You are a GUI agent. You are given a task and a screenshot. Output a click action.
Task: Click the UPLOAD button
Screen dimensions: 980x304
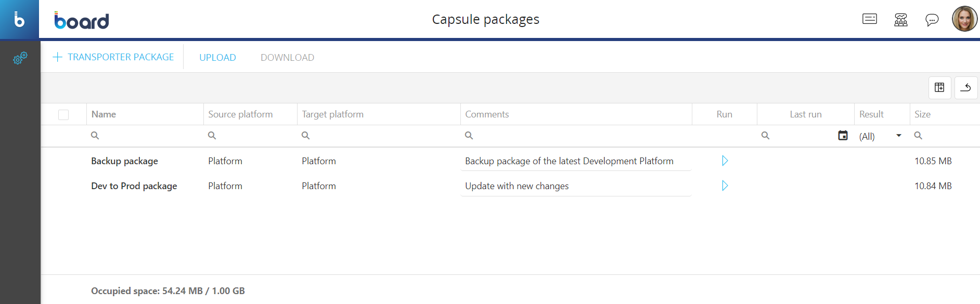pos(217,58)
